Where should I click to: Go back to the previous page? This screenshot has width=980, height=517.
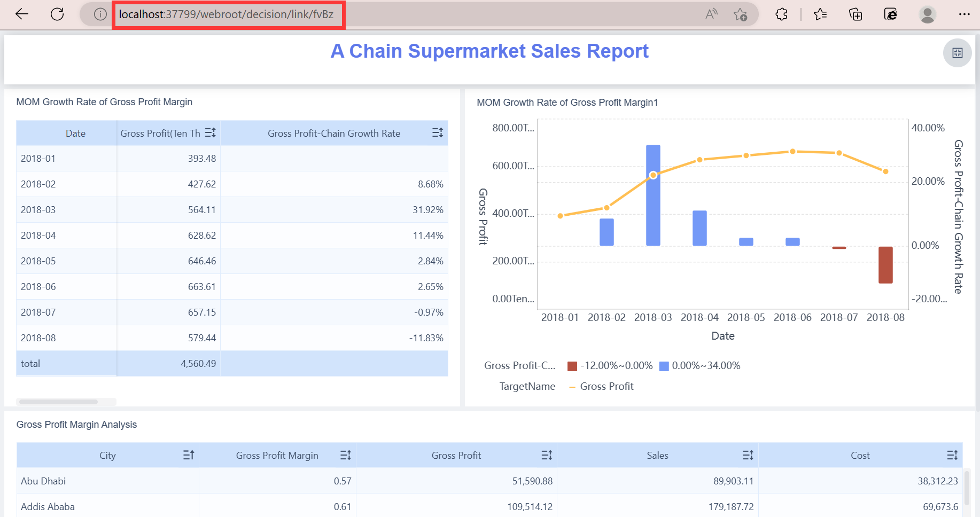click(21, 14)
